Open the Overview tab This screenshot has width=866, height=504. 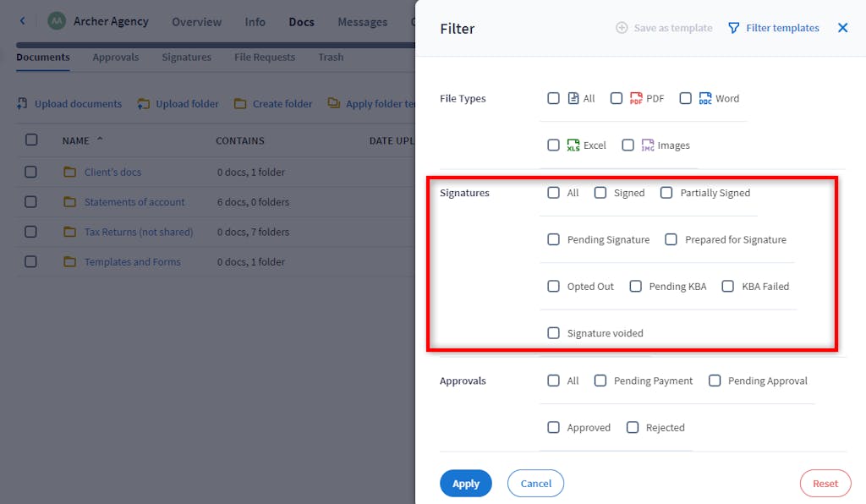click(196, 22)
